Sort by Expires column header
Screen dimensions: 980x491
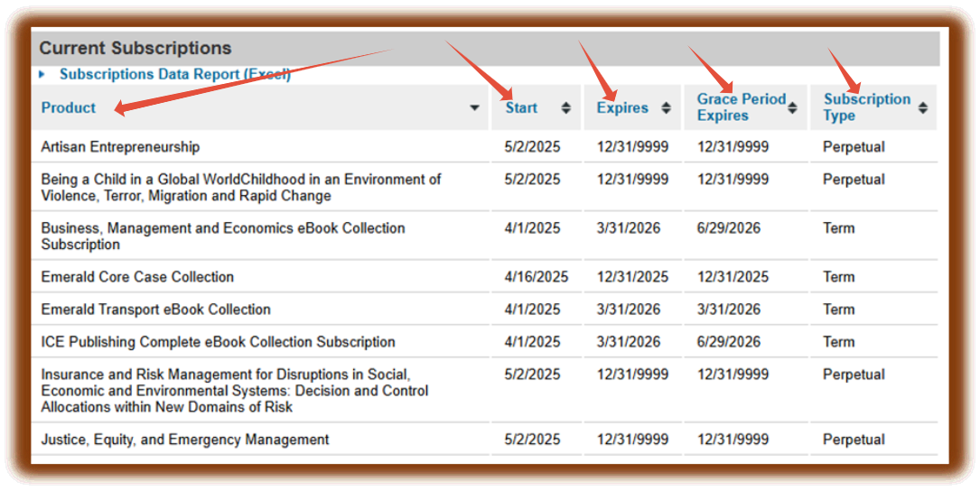click(x=622, y=107)
